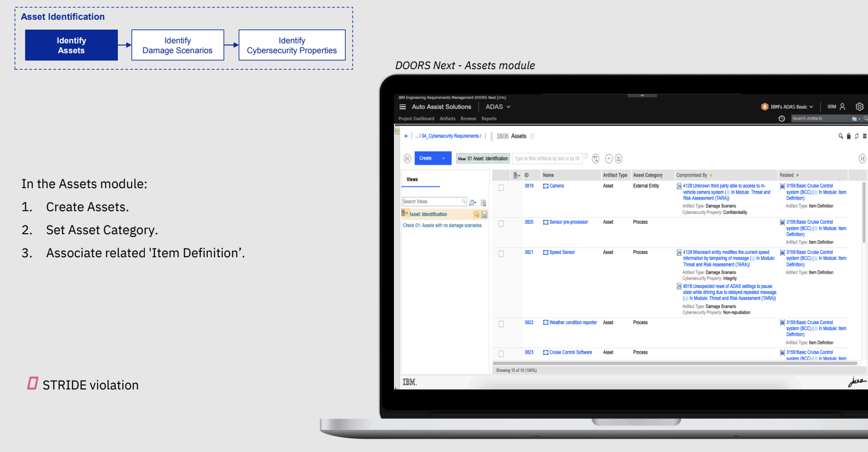Click the View: 01 Asset: Identification label
This screenshot has height=452, width=868.
pos(483,159)
